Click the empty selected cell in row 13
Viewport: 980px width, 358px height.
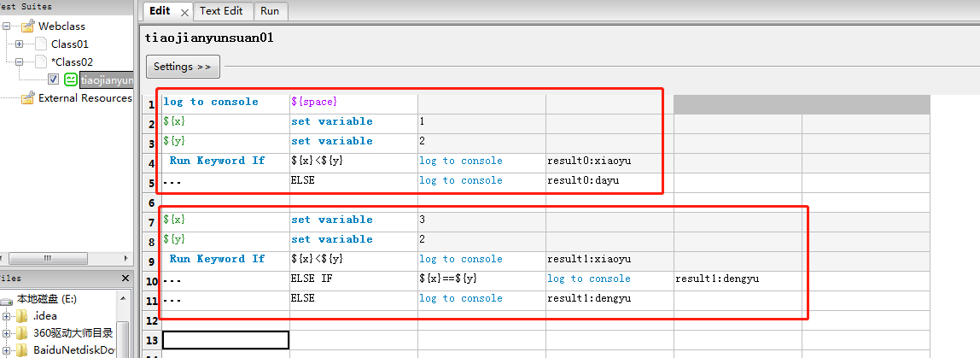click(225, 340)
